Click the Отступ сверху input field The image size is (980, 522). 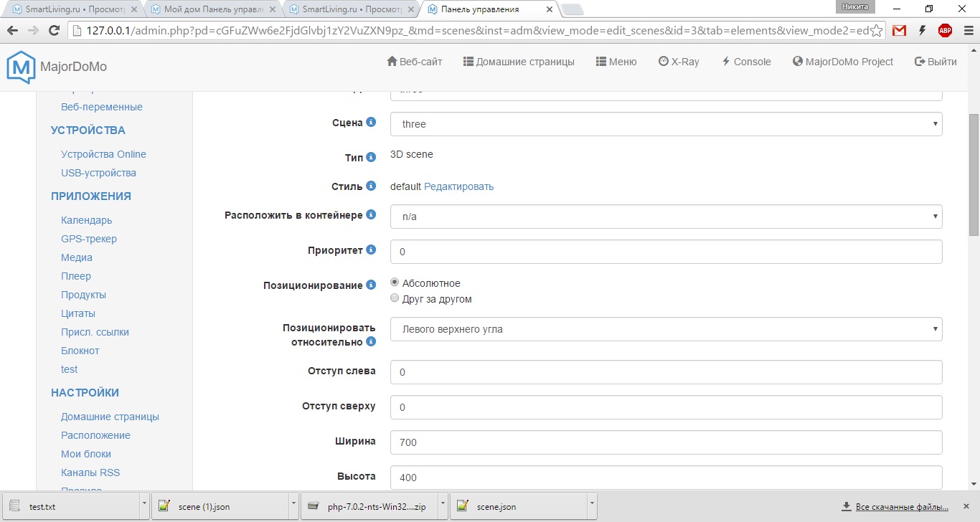click(666, 407)
